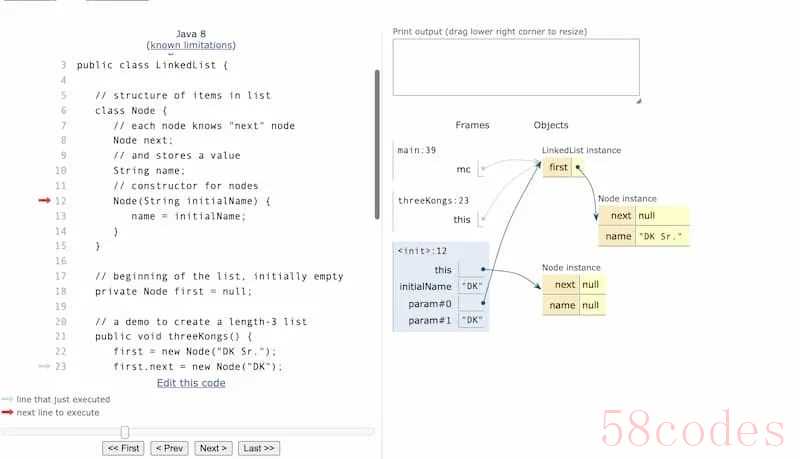This screenshot has height=459, width=800.
Task: Click 'next line to execute' legend
Action: [58, 413]
